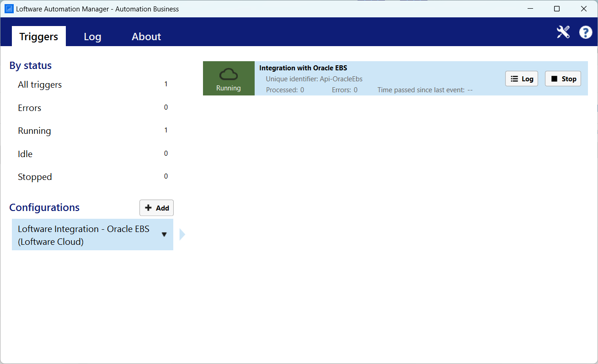Open the tools wrench and screwdriver icon
Viewport: 598px width, 364px height.
563,32
